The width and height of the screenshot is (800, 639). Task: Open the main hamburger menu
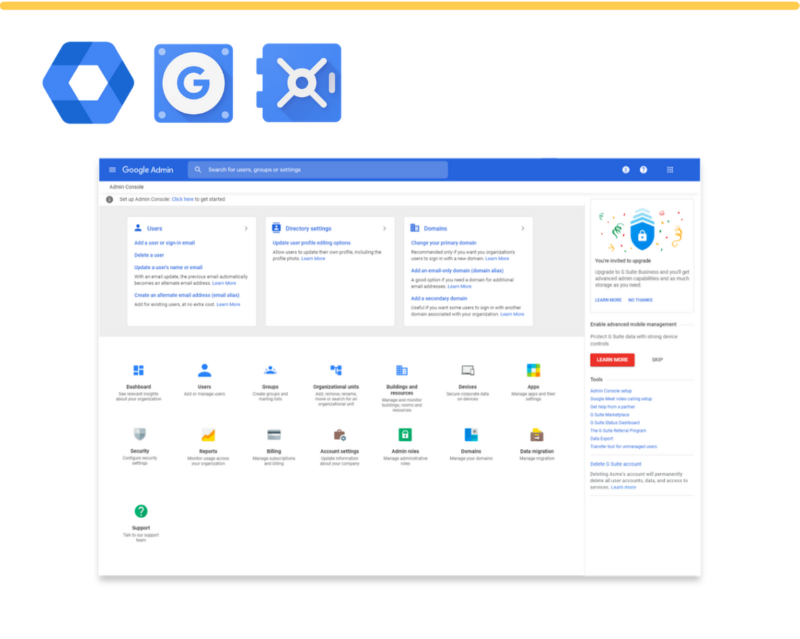112,170
